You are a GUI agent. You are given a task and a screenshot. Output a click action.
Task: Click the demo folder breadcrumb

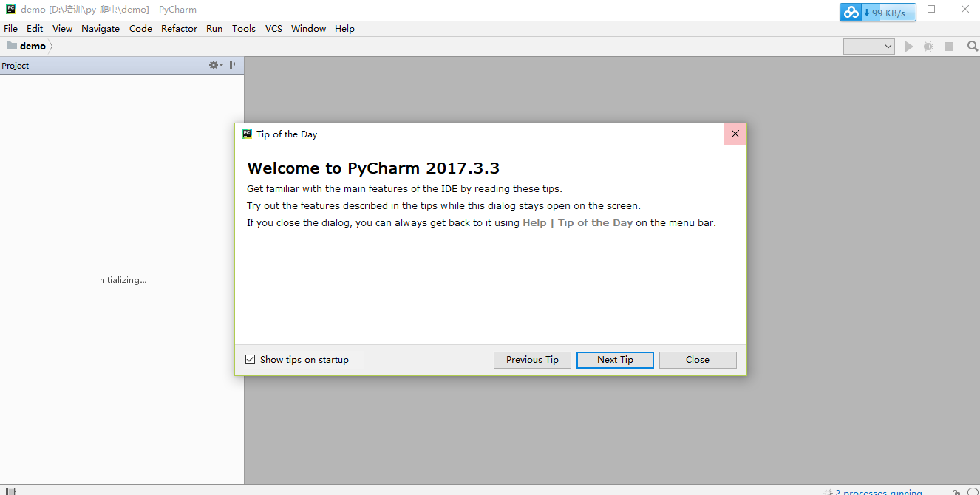[27, 46]
